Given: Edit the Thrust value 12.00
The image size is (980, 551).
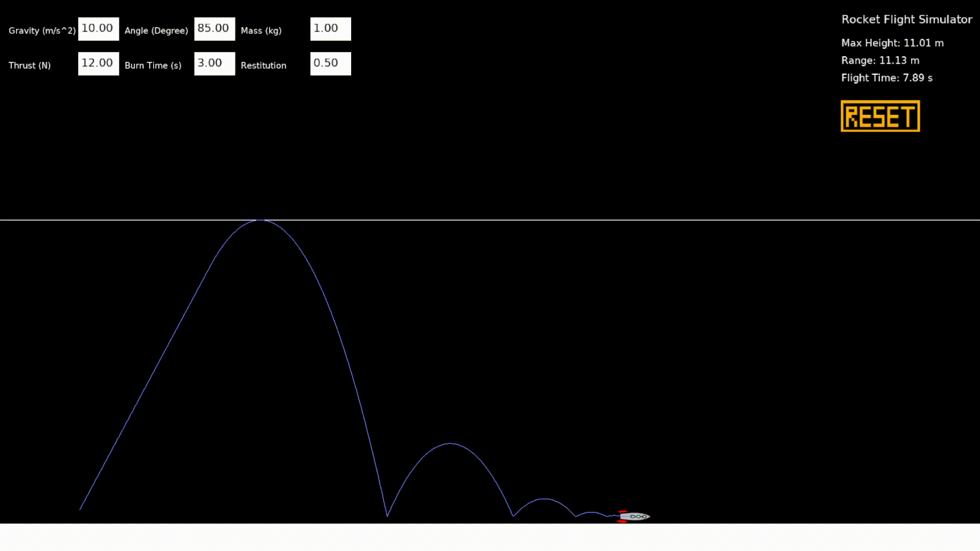Looking at the screenshot, I should tap(98, 64).
